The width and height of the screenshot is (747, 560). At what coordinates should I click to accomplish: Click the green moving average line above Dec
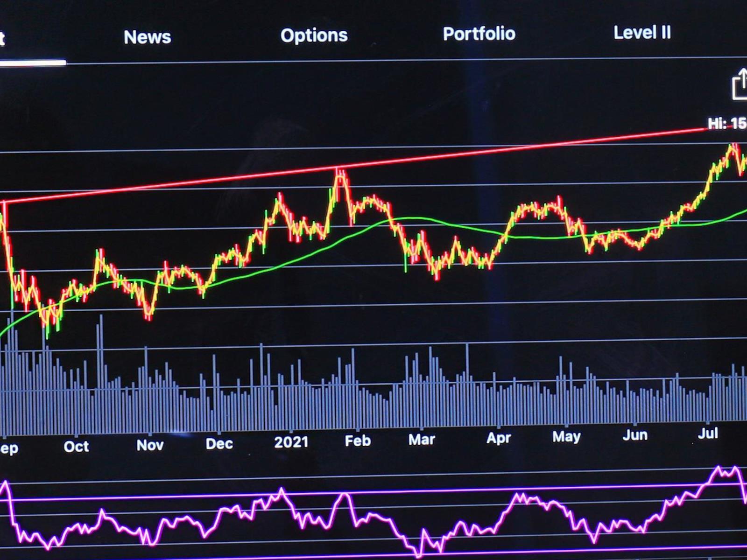coord(219,281)
